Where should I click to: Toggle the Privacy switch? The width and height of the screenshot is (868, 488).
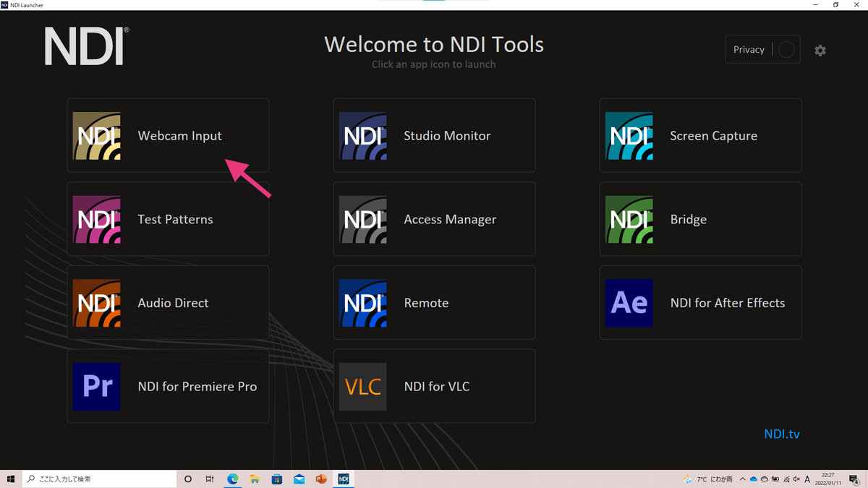tap(787, 50)
